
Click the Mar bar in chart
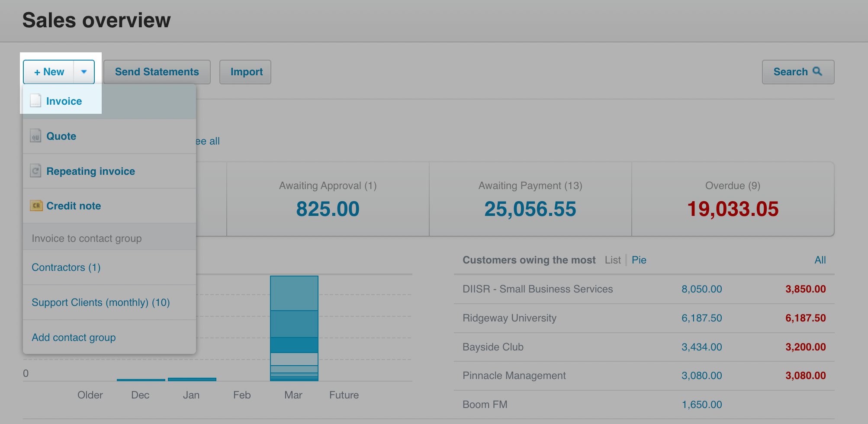(x=294, y=328)
